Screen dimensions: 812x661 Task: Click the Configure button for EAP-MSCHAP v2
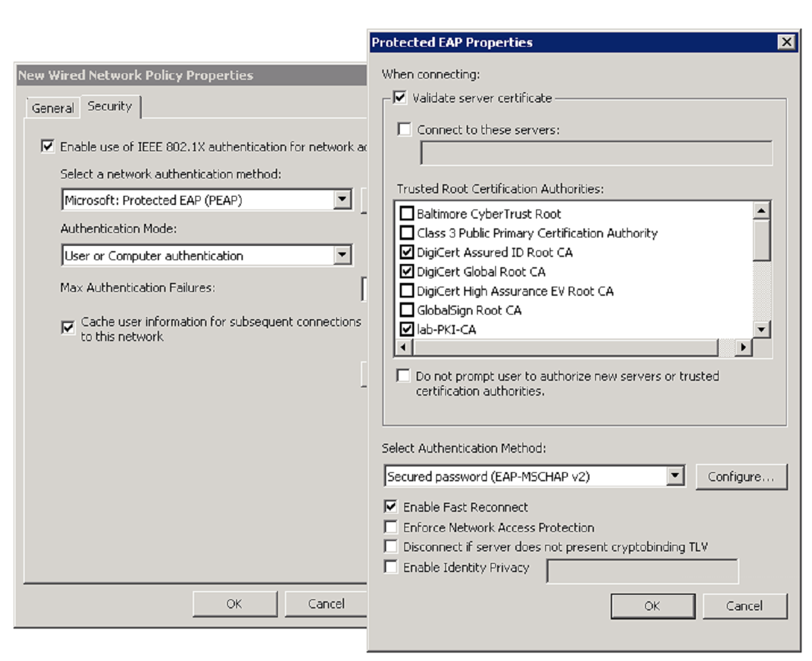click(741, 476)
